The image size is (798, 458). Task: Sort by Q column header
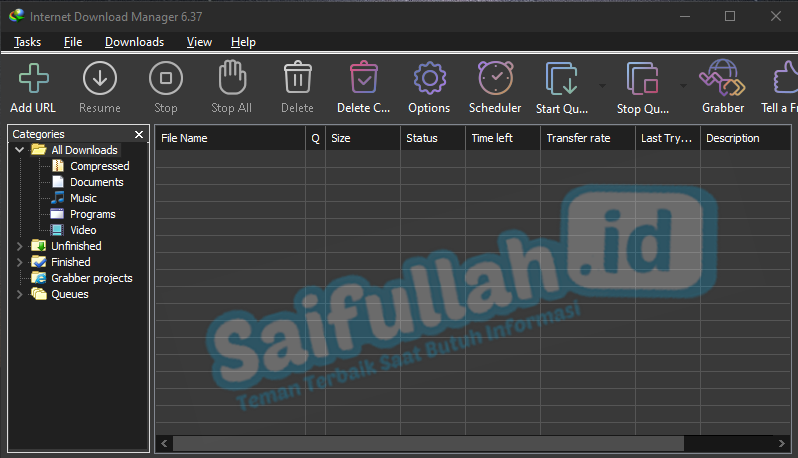(316, 138)
